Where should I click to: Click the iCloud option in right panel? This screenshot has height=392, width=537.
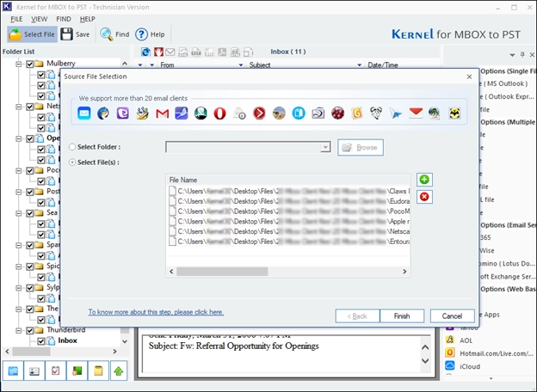(463, 366)
